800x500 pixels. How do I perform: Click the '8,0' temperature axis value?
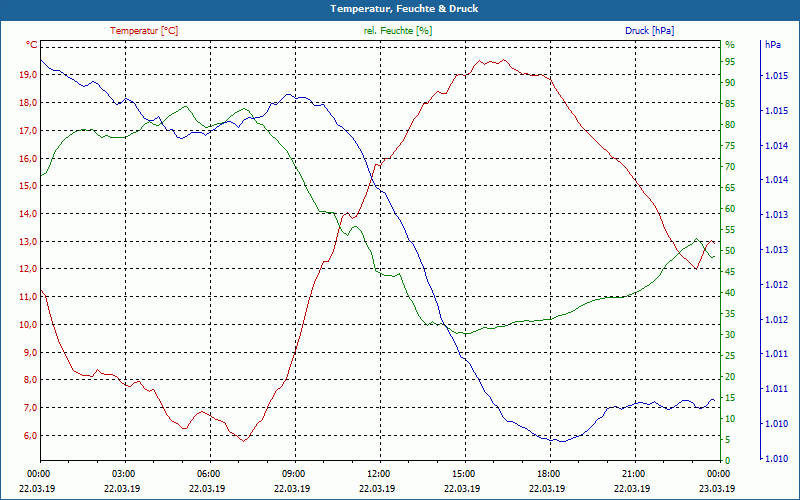pos(30,380)
